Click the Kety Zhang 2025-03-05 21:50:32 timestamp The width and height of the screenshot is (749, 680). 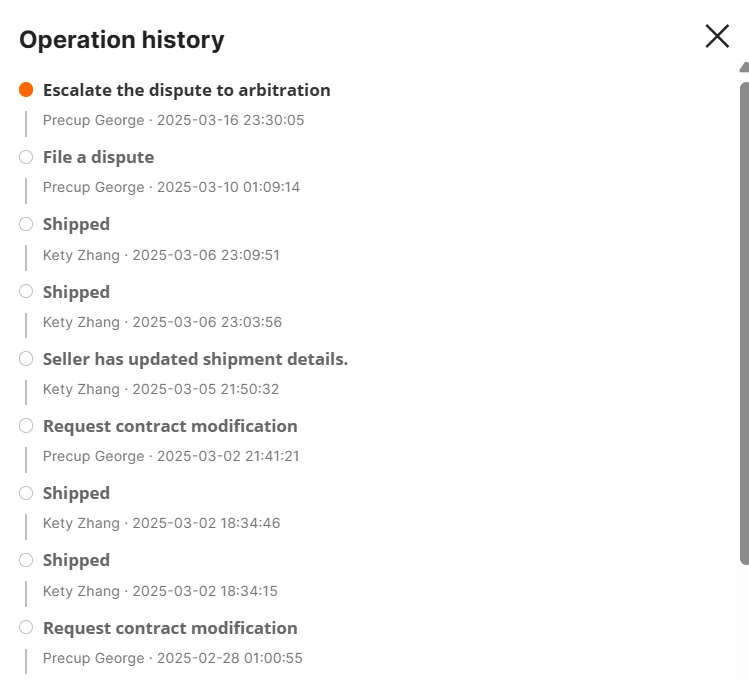coord(161,389)
